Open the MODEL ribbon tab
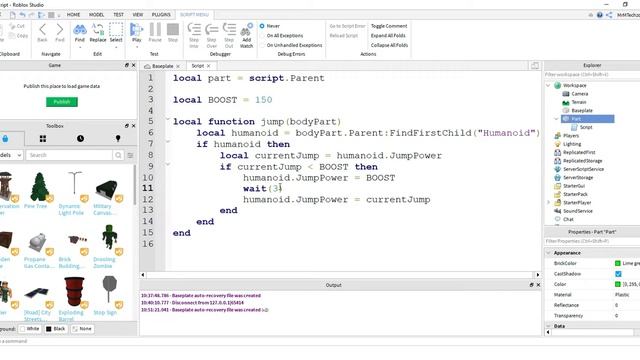The width and height of the screenshot is (640, 360). click(x=96, y=15)
